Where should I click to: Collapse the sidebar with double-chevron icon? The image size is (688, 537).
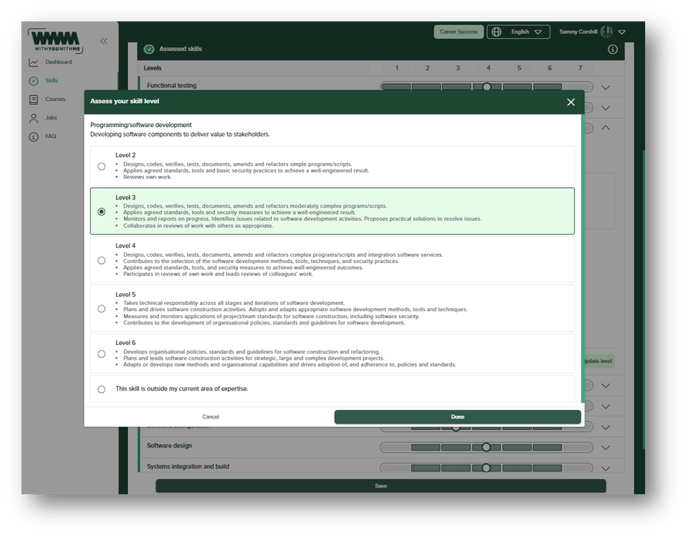[103, 40]
